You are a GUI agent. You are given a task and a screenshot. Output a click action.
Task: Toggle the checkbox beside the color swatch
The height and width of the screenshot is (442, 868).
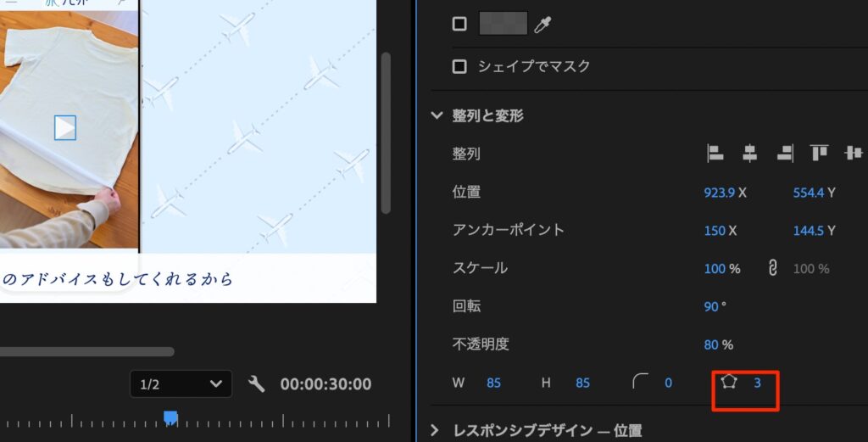pyautogui.click(x=459, y=24)
